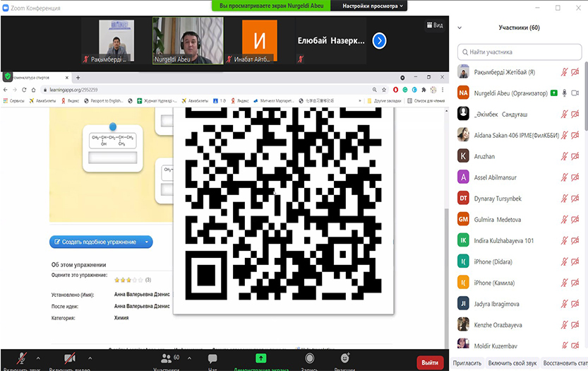Click video-off icon for Assel Abilmansur
Viewport: 588px width, 371px height.
(x=575, y=177)
